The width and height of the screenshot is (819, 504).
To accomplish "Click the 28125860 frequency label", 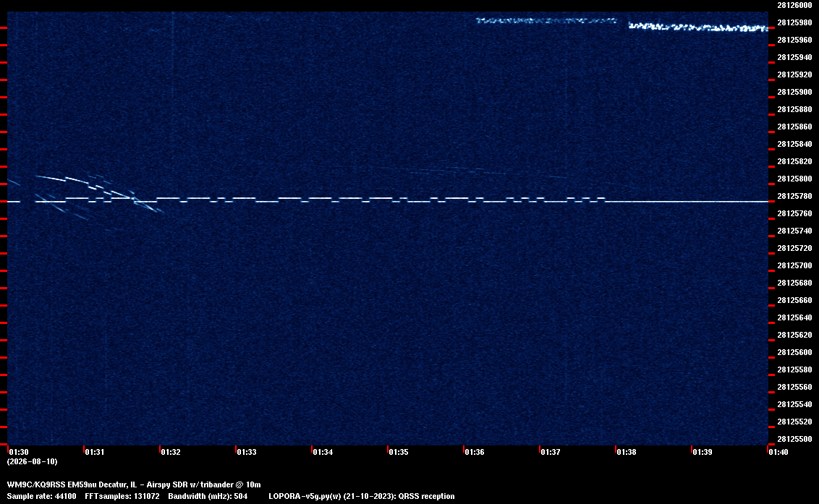I will click(794, 127).
